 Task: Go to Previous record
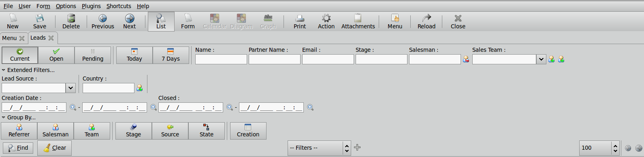[x=103, y=21]
